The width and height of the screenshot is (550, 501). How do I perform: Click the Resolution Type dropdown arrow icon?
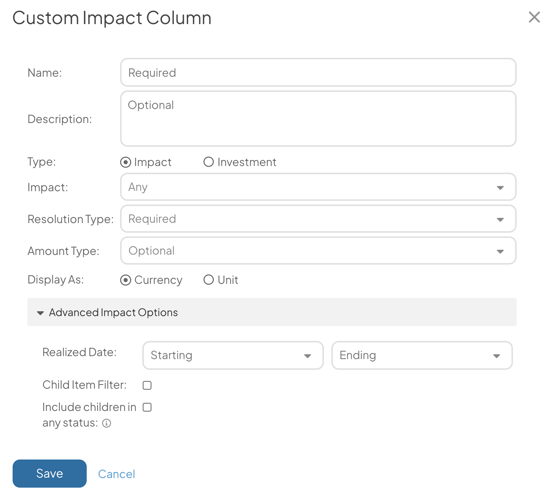500,220
